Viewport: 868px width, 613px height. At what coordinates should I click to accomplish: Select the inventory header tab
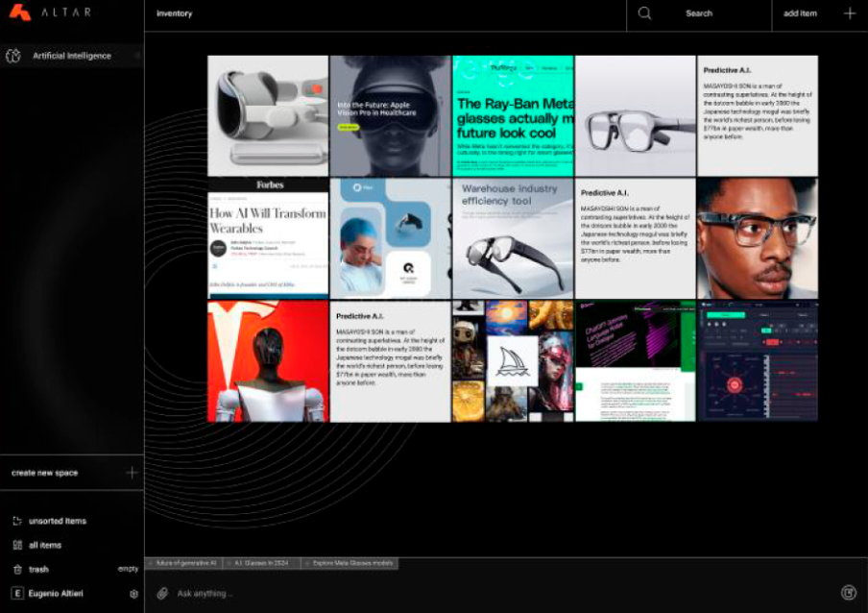click(174, 13)
